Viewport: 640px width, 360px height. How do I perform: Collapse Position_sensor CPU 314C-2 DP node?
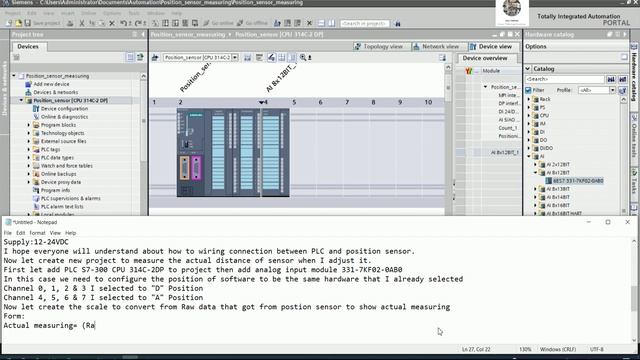click(22, 100)
